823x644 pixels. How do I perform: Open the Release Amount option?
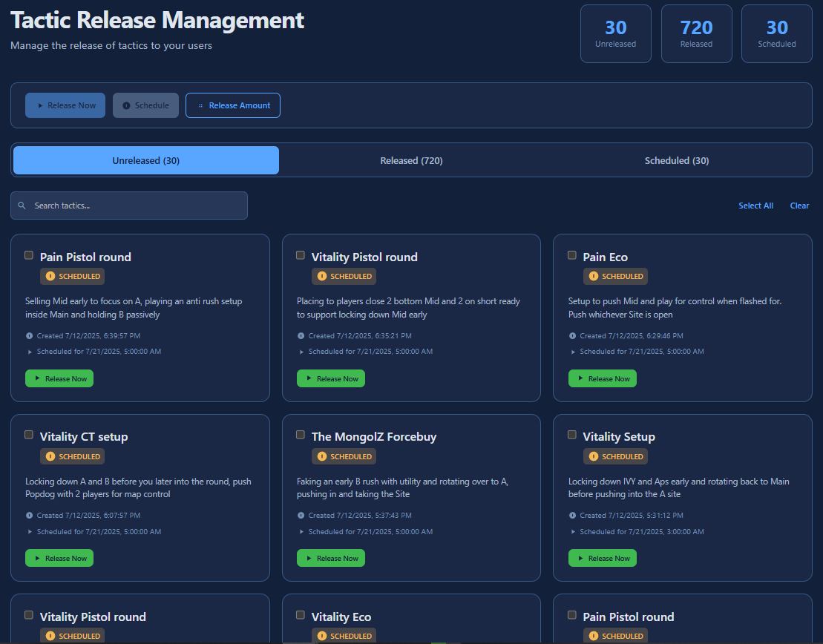point(232,105)
